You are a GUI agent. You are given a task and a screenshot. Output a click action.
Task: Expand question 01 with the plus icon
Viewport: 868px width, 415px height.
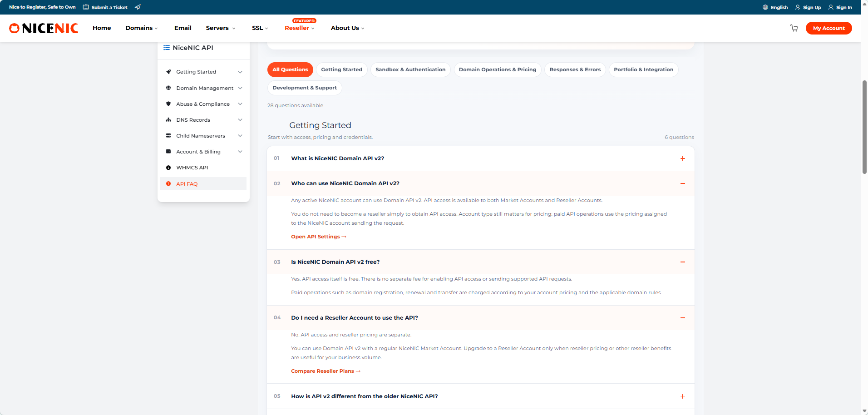coord(682,158)
